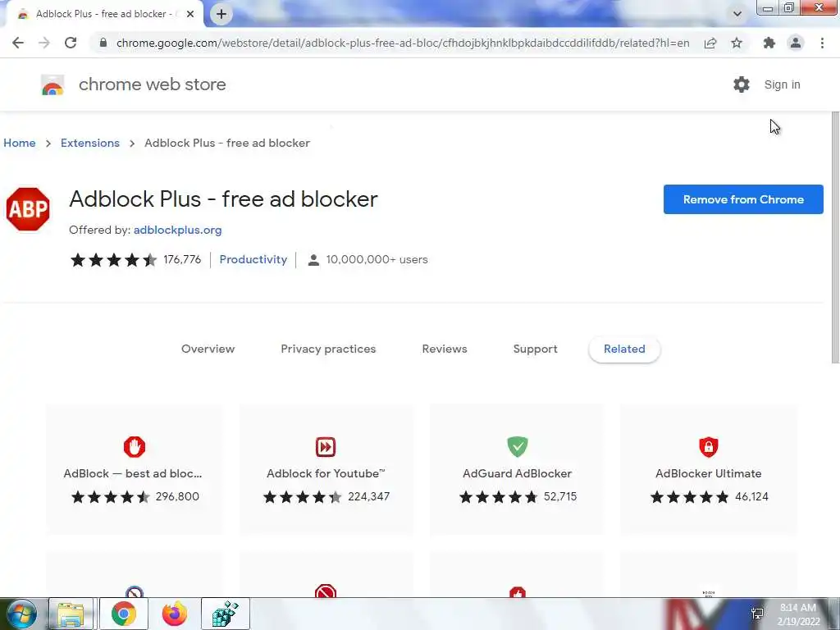Click Remove from Chrome button
This screenshot has width=840, height=630.
click(743, 199)
